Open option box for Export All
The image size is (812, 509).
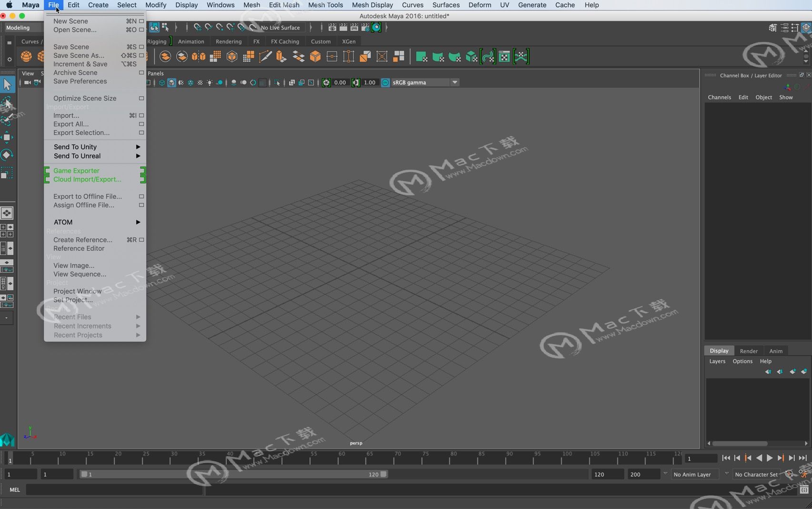(141, 124)
